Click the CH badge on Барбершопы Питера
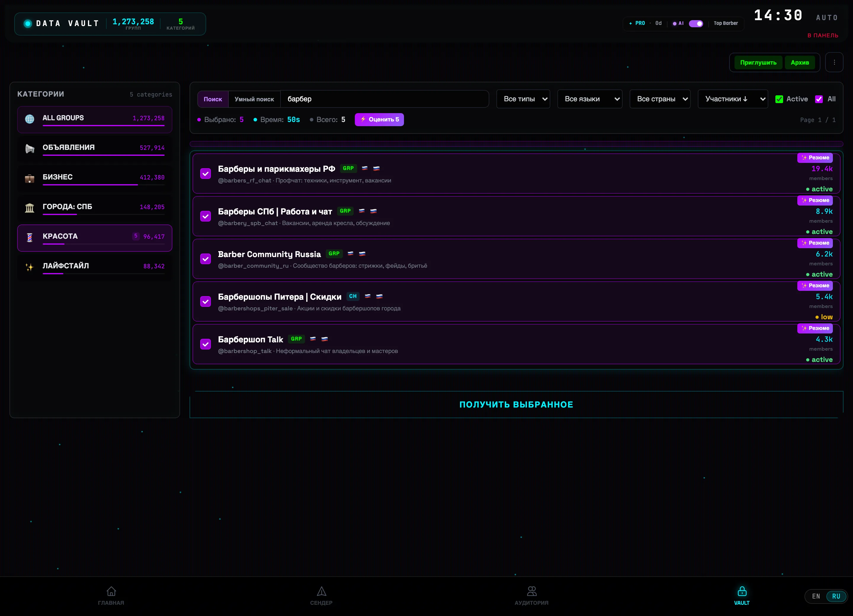The width and height of the screenshot is (853, 616). click(353, 296)
